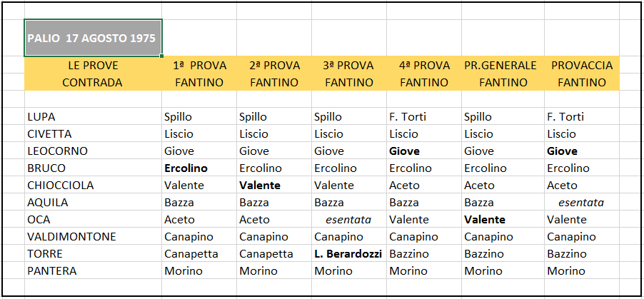
Task: Select the CHIOCCIOLA contrada cell
Action: [93, 186]
